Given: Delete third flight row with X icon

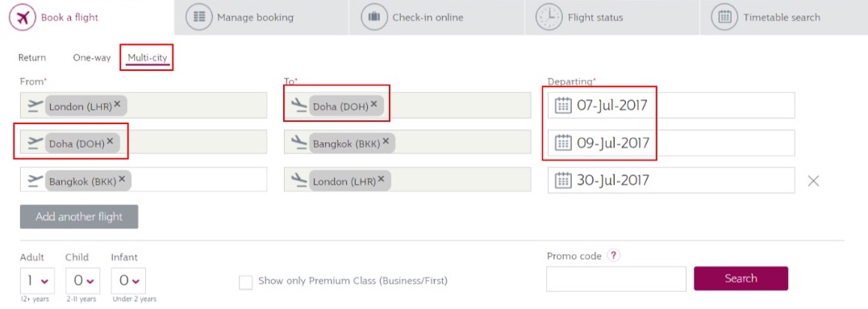Looking at the screenshot, I should coord(813,181).
